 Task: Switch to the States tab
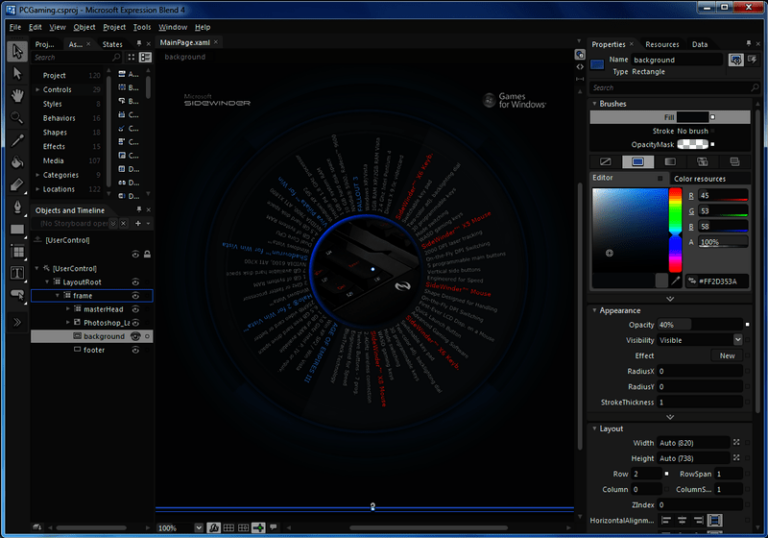pos(112,44)
